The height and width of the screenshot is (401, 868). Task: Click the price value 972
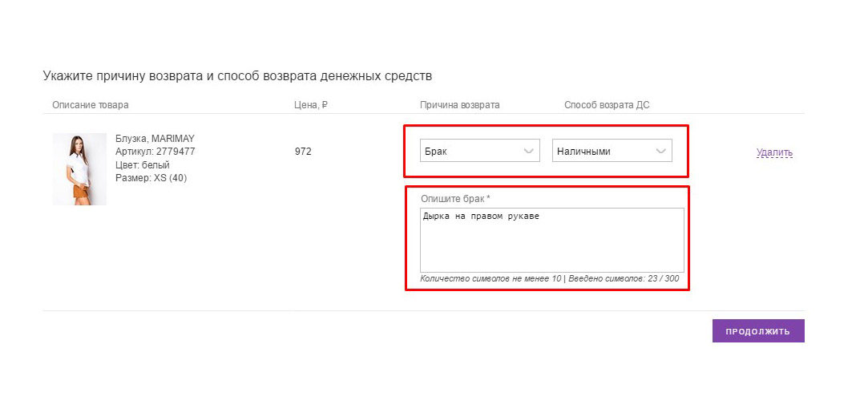[303, 151]
